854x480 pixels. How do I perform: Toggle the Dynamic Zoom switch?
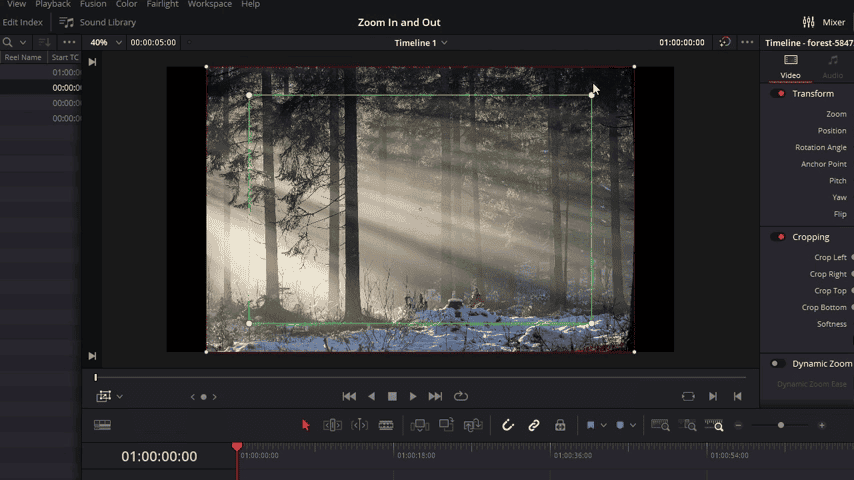tap(778, 363)
